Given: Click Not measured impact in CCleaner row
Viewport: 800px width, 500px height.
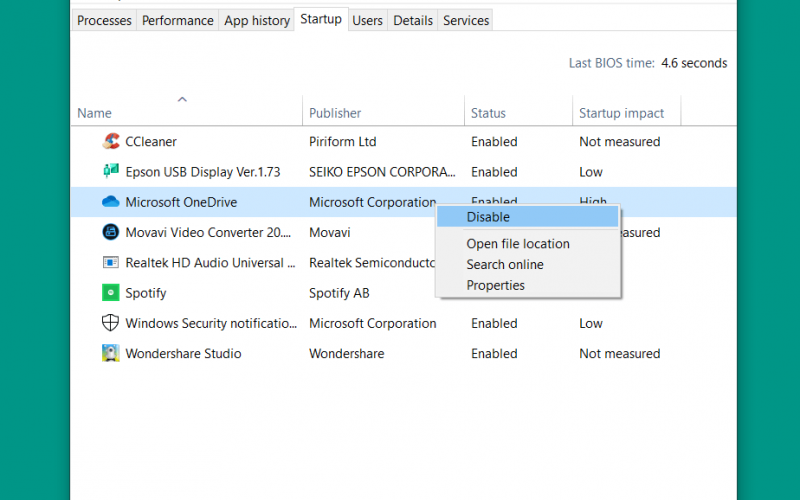Looking at the screenshot, I should (x=619, y=141).
